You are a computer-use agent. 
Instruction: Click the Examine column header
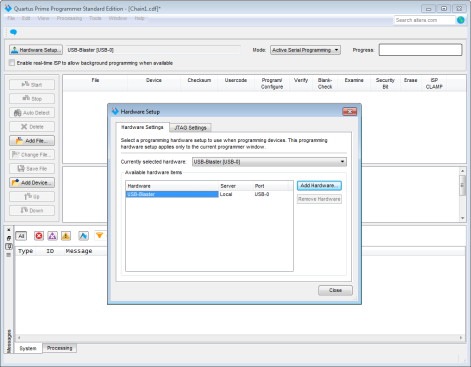[354, 83]
